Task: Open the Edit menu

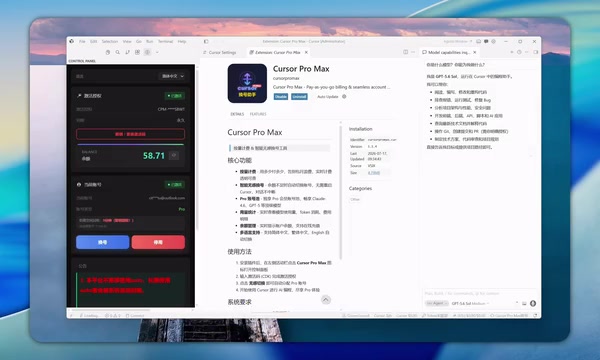Action: click(93, 41)
